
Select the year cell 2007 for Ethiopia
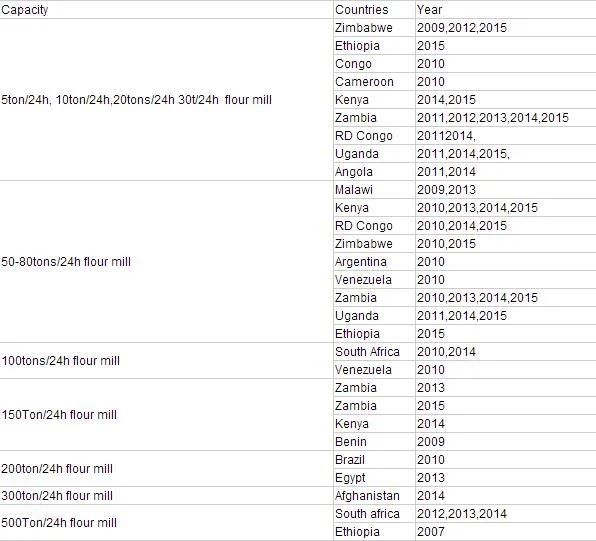pos(506,531)
